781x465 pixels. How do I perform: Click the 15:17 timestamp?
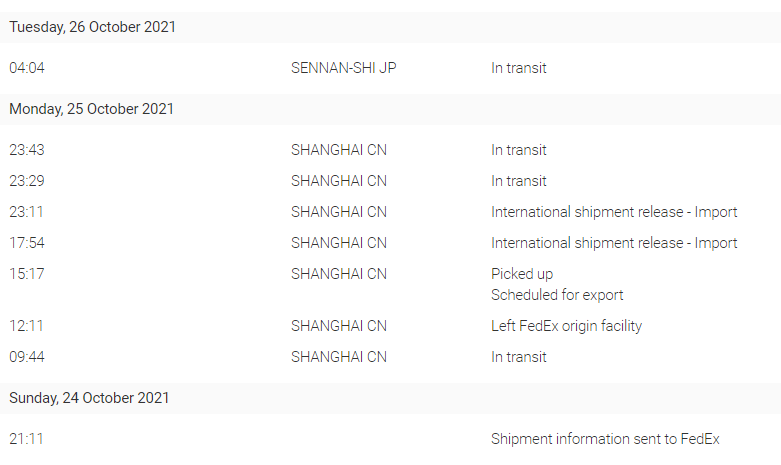[x=27, y=274]
